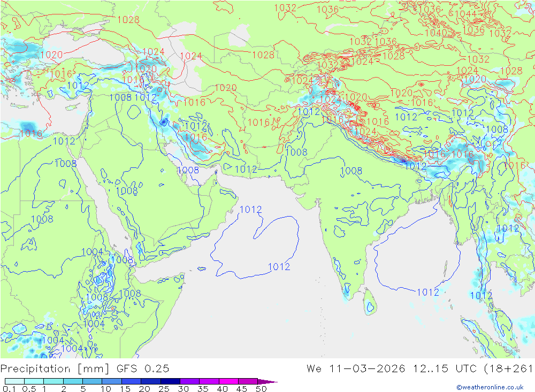The height and width of the screenshot is (392, 535).
Task: Click the arrow tip above 50 mm on the legend
Action: (267, 382)
